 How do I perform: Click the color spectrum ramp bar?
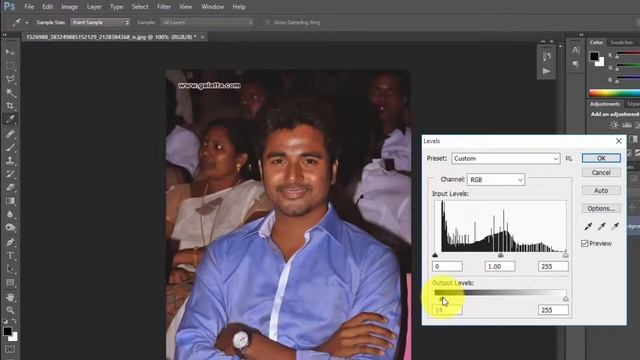coord(614,93)
